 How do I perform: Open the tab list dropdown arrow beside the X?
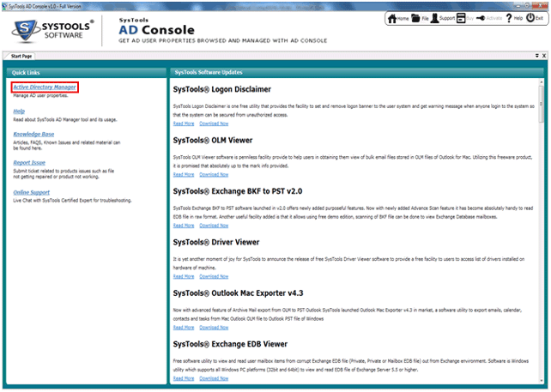(x=537, y=56)
